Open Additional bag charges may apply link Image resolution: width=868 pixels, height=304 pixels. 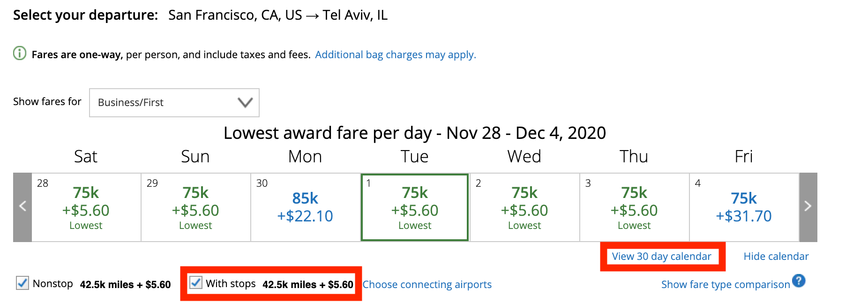[x=395, y=54]
